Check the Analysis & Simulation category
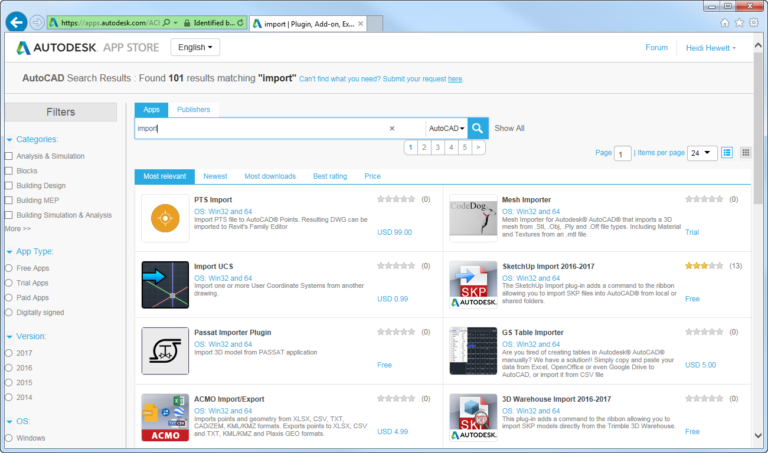768x453 pixels. pyautogui.click(x=9, y=156)
